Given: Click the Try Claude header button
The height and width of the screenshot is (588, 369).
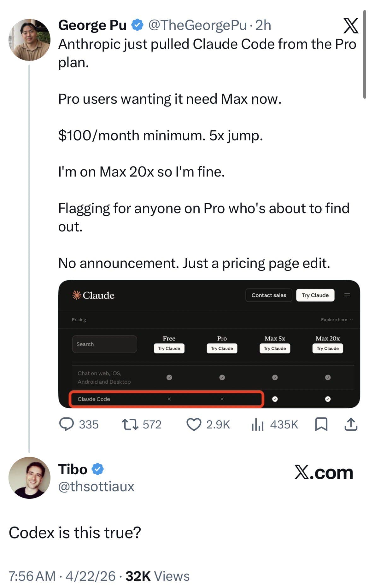Looking at the screenshot, I should point(315,295).
